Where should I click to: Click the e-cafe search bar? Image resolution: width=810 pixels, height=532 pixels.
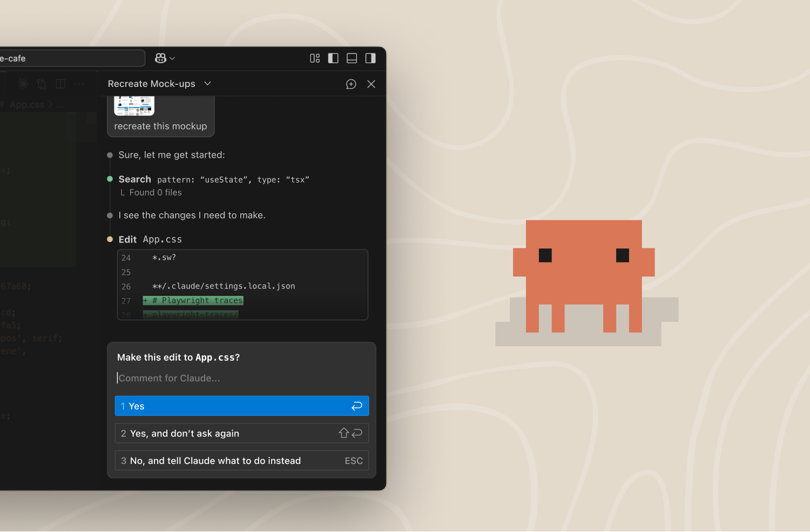point(70,58)
